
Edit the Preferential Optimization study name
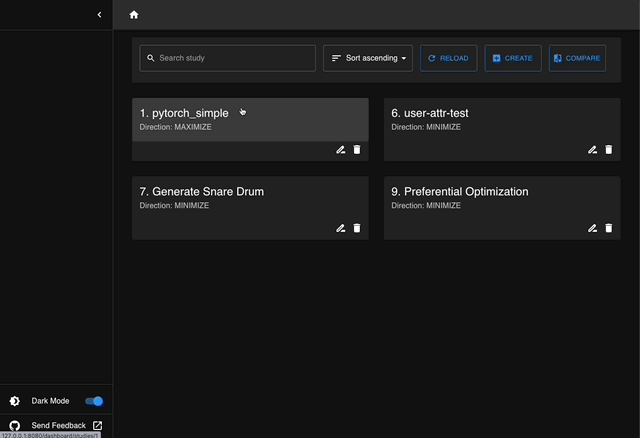(x=593, y=228)
